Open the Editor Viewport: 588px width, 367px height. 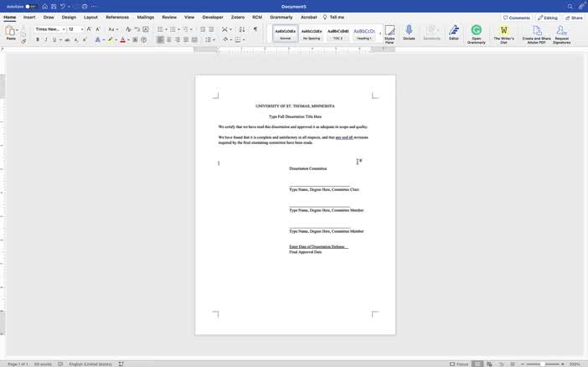coord(454,33)
